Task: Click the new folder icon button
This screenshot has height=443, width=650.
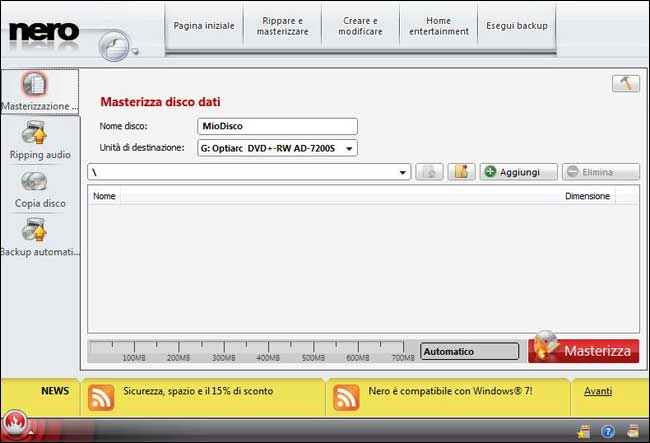Action: point(461,172)
